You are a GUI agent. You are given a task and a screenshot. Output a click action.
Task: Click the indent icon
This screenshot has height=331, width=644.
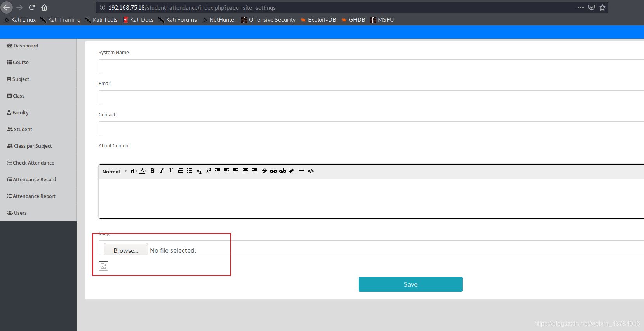point(227,171)
